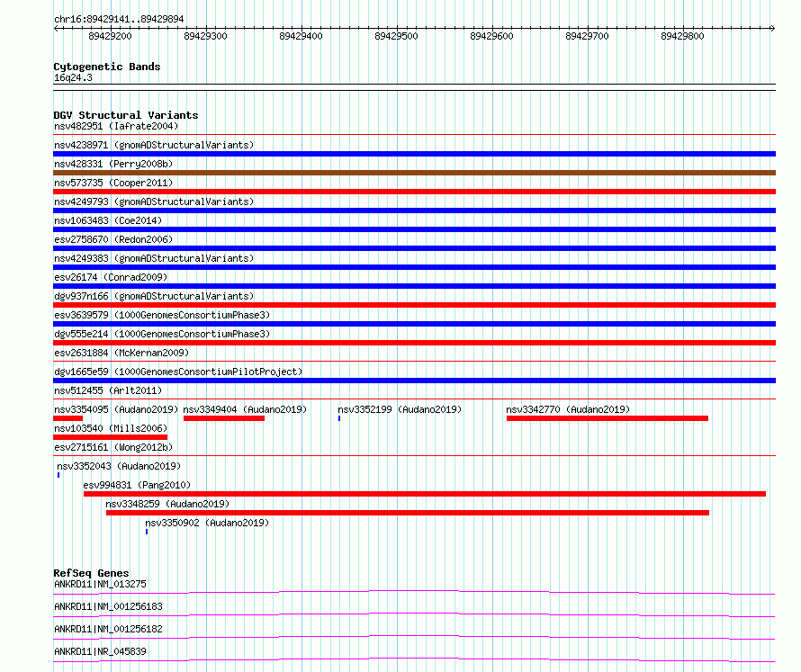
Task: Click the esv2631884 (McKernan2009) label
Action: tap(121, 353)
